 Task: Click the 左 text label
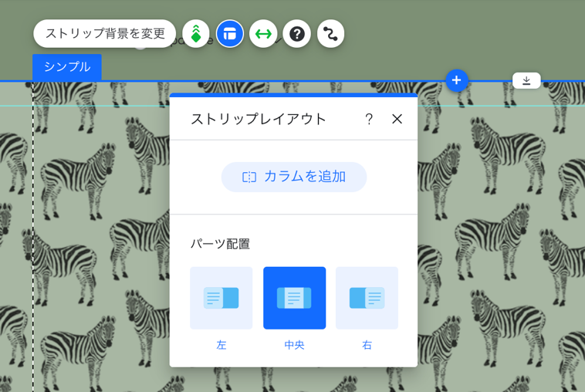point(221,345)
